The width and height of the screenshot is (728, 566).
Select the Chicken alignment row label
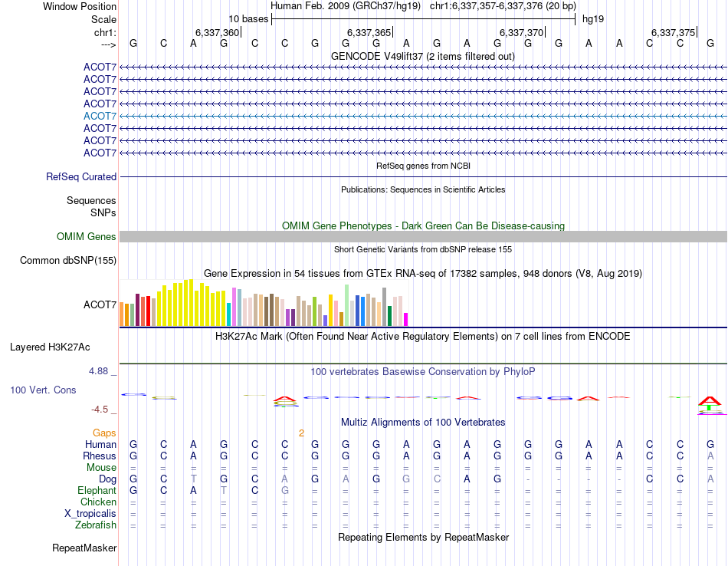pos(98,502)
